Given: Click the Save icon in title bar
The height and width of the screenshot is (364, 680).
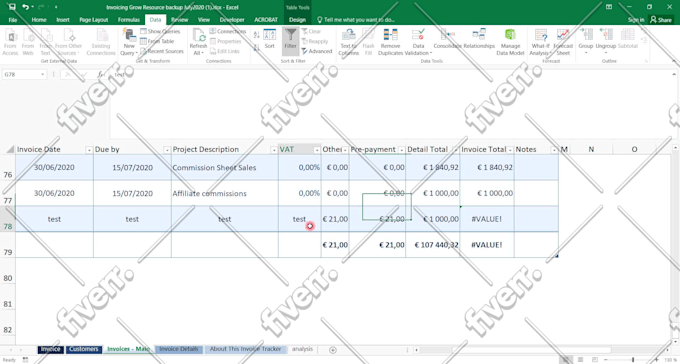Looking at the screenshot, I should pyautogui.click(x=12, y=7).
